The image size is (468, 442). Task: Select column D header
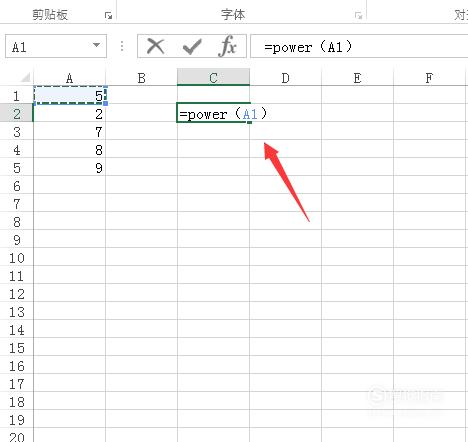285,78
